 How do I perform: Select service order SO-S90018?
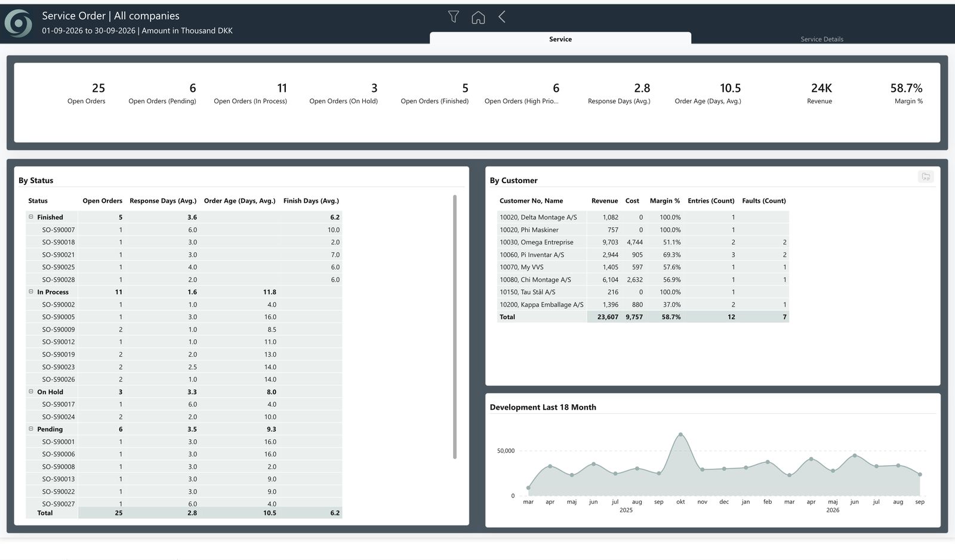(58, 242)
